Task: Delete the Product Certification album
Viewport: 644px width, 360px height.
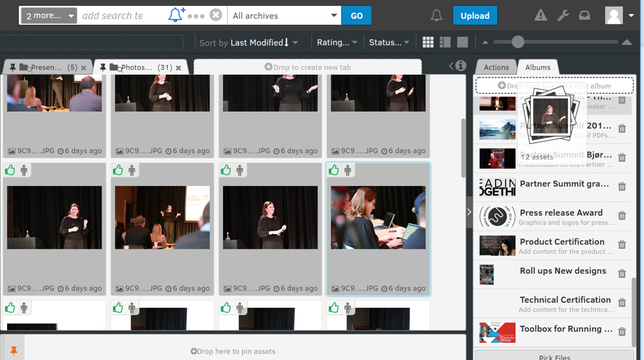Action: click(x=622, y=245)
